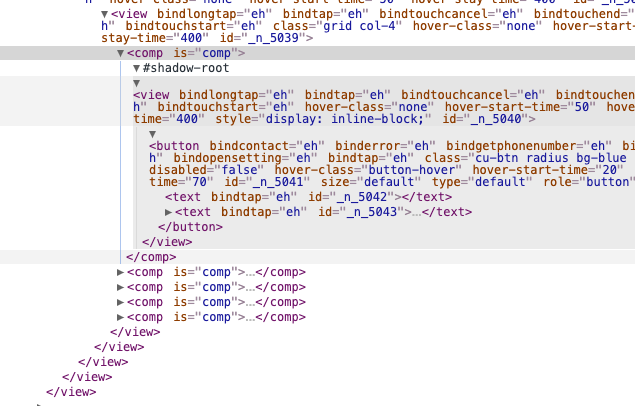Expand the first collapsed comp node
Viewport: 635px width, 406px height.
point(120,272)
